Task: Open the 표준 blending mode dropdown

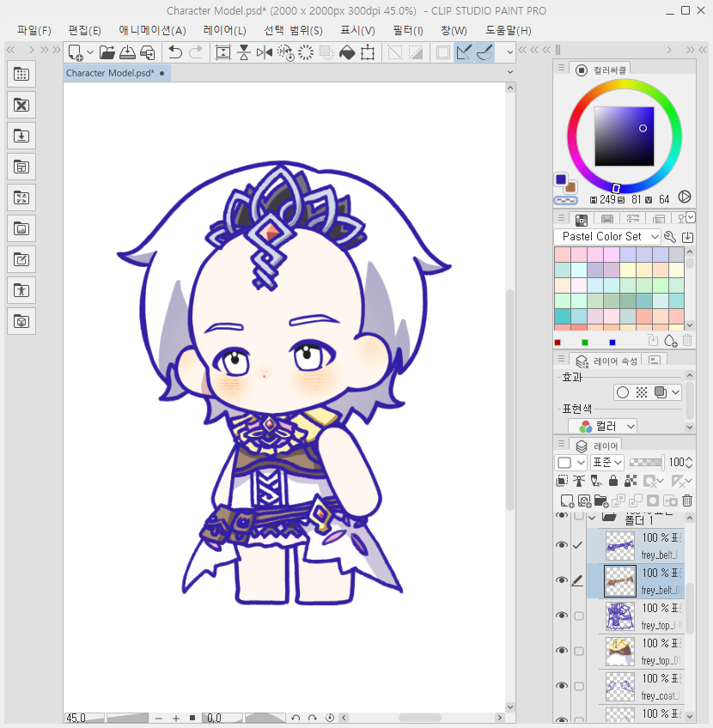Action: (x=606, y=463)
